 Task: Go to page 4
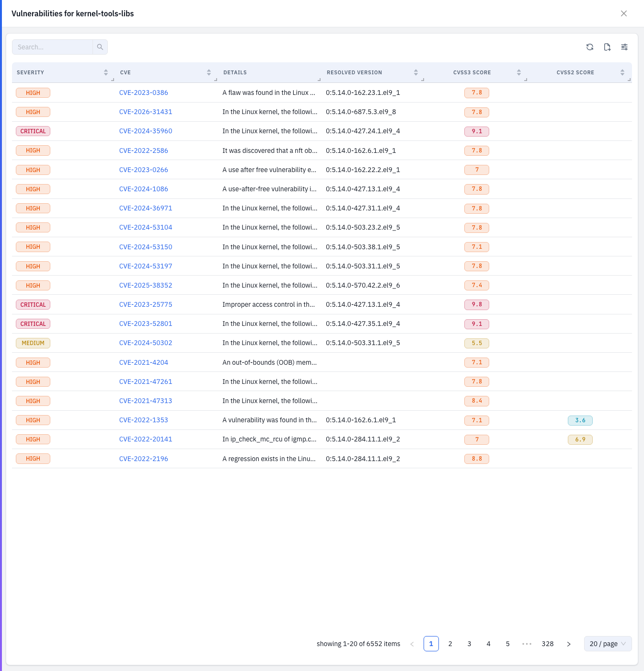tap(489, 644)
